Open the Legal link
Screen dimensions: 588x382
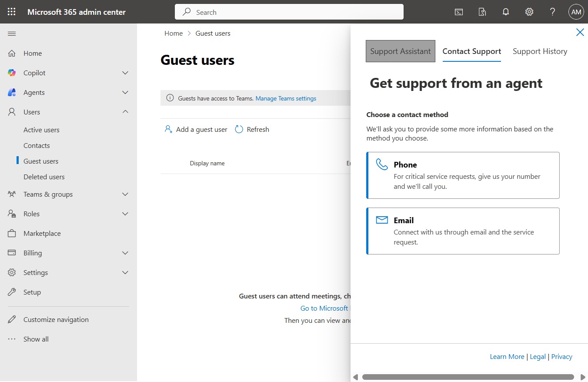[538, 356]
